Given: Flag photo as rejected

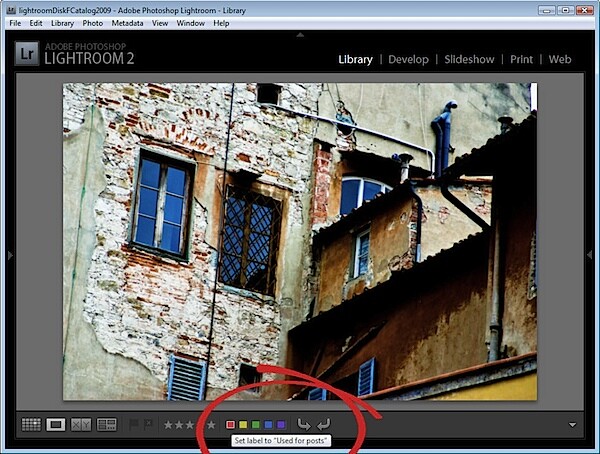Looking at the screenshot, I should [148, 425].
